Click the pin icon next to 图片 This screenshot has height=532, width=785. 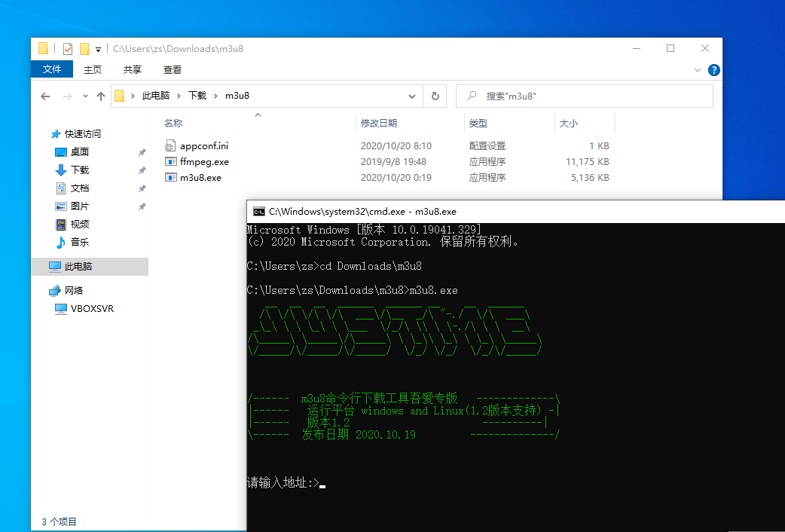coord(142,206)
